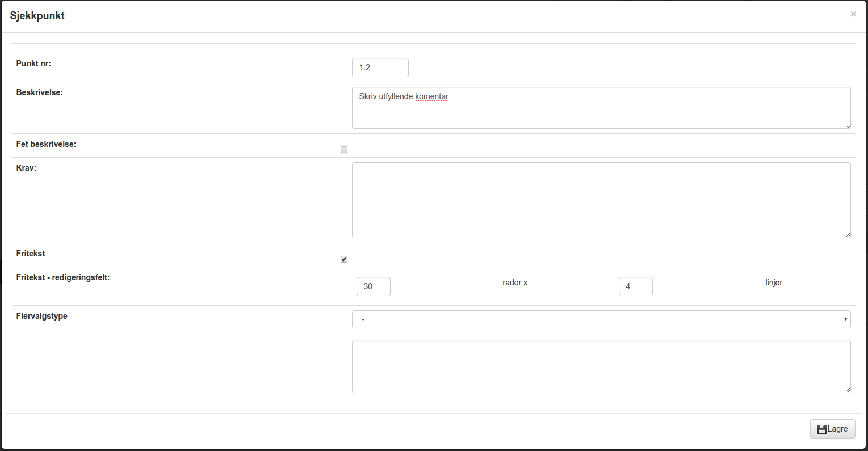Select the rader field with value 30

tap(374, 286)
